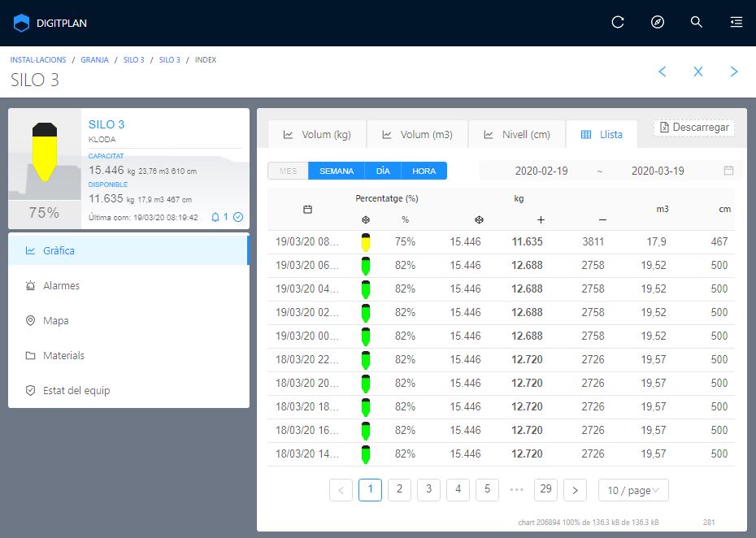The width and height of the screenshot is (756, 538).
Task: Open the Volum (kg) tab
Action: coord(317,135)
